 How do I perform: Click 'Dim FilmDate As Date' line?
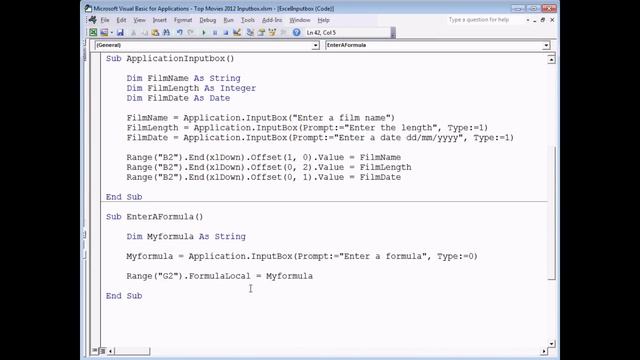[178, 98]
